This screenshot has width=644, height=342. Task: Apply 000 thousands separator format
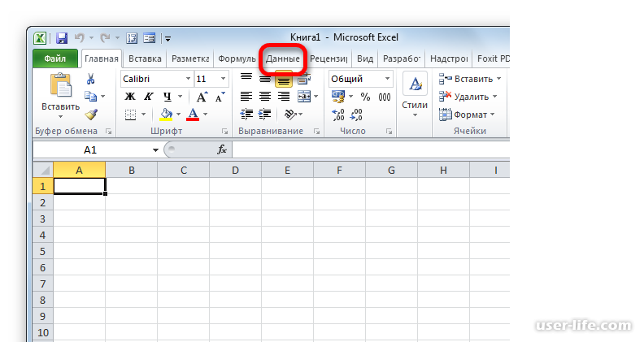click(x=385, y=97)
